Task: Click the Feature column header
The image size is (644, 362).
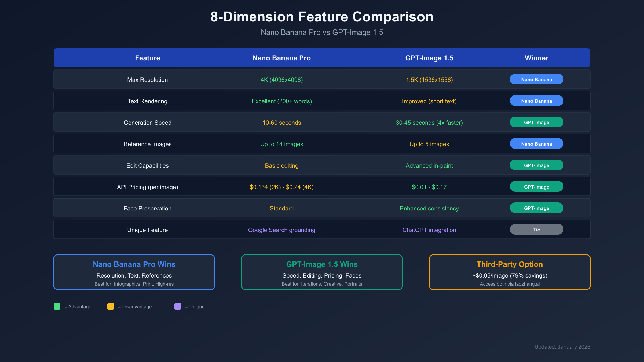Action: [147, 58]
